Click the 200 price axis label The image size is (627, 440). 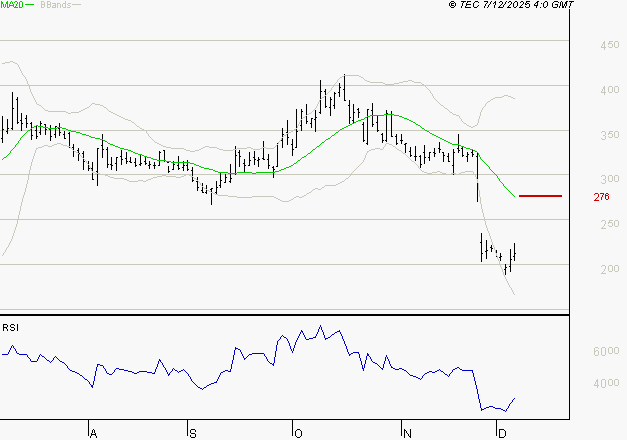click(x=610, y=269)
